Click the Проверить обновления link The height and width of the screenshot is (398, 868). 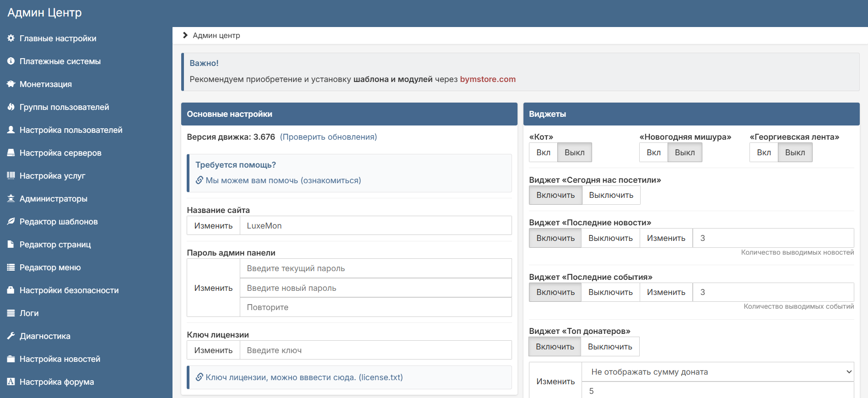(x=329, y=137)
